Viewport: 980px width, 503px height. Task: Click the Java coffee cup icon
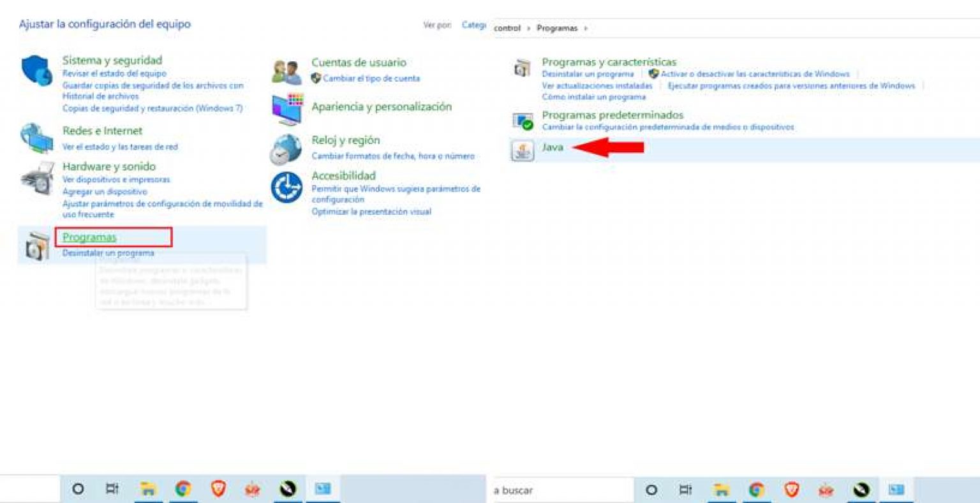coord(523,150)
